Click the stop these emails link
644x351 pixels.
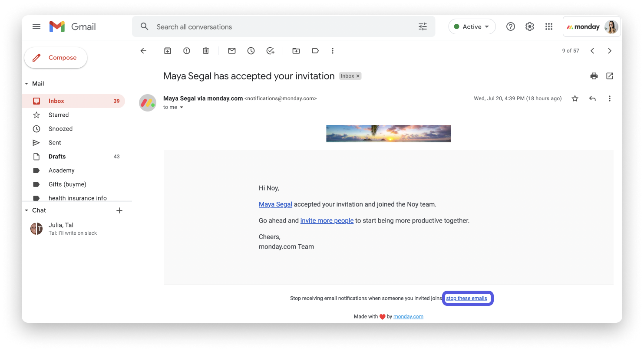[x=466, y=299]
